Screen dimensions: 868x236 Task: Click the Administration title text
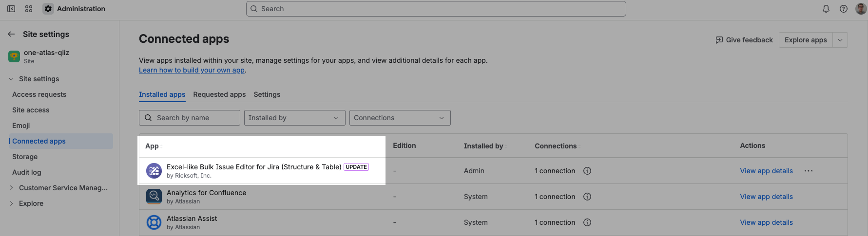click(x=81, y=9)
